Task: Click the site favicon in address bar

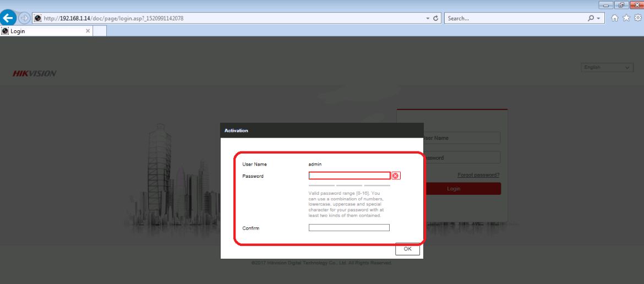Action: [38, 19]
